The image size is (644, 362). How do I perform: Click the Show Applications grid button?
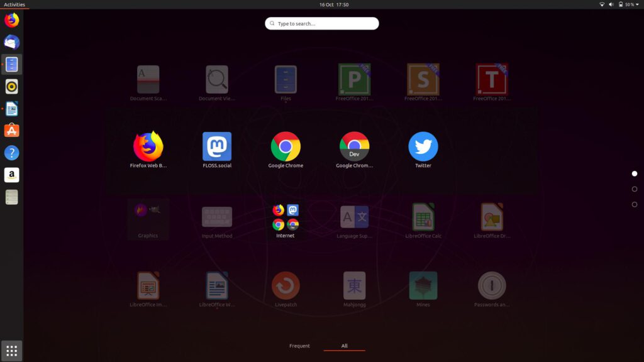(x=11, y=351)
